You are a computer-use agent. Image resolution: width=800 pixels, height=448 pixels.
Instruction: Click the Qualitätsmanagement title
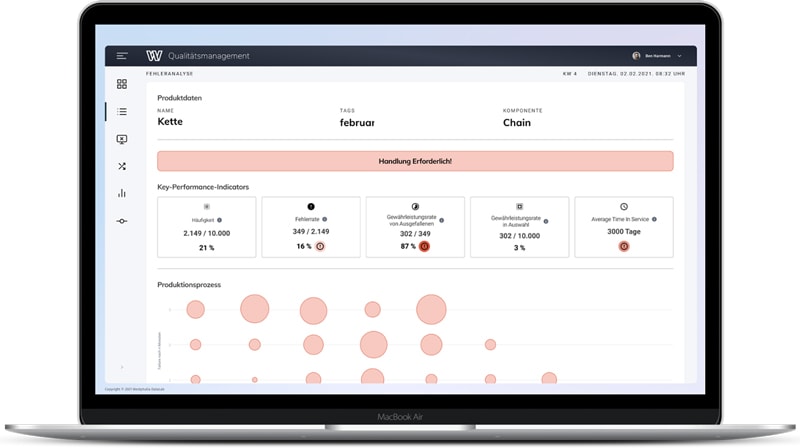click(x=209, y=56)
